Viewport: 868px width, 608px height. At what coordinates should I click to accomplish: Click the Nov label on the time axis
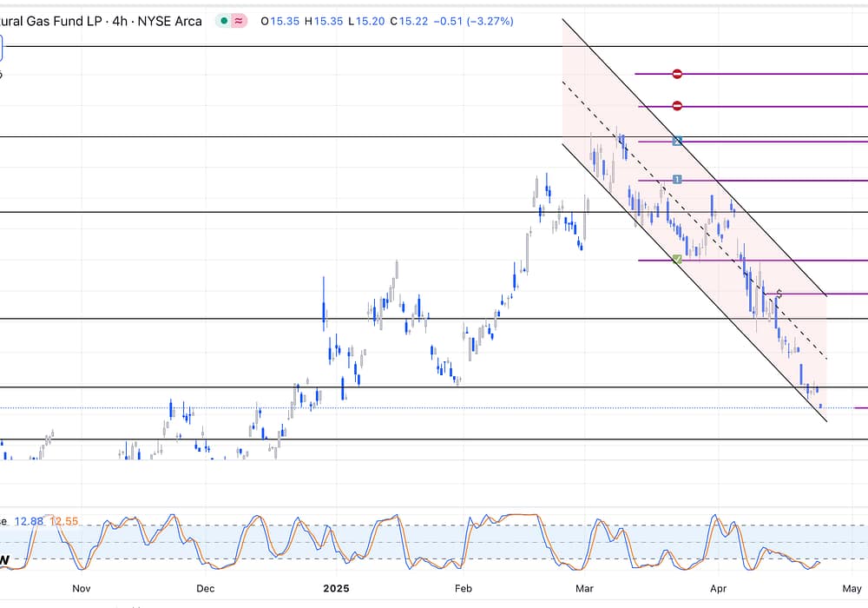[82, 588]
